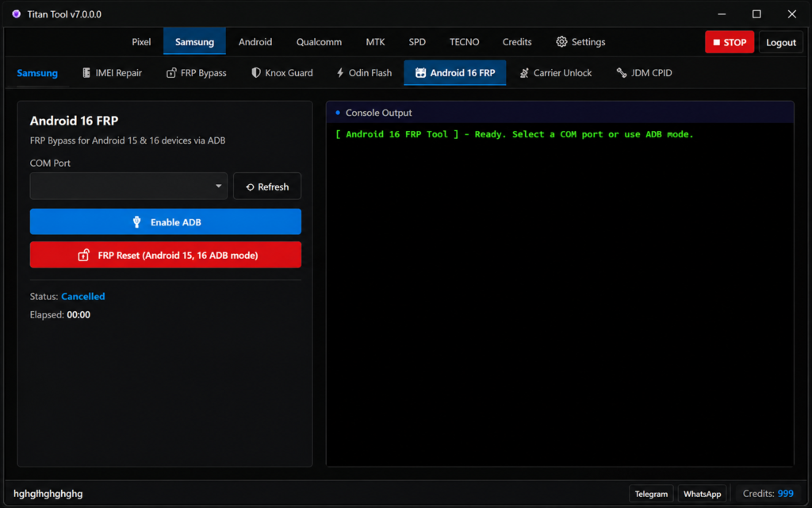The image size is (812, 508).
Task: Open the Settings tab
Action: (x=580, y=42)
